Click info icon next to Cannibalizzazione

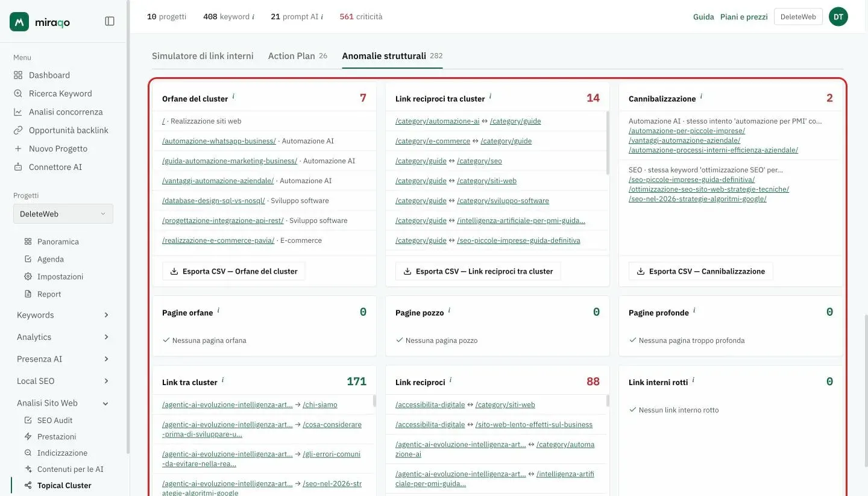(701, 96)
